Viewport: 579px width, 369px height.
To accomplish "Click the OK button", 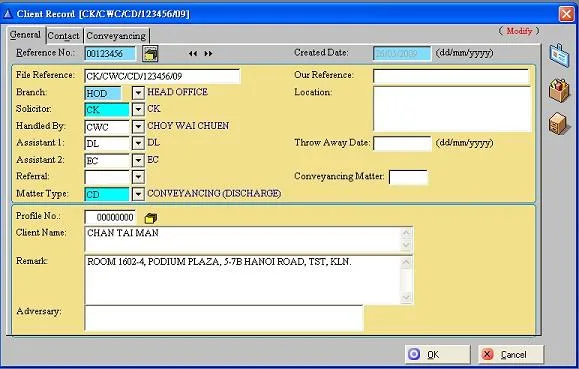I will (x=438, y=355).
